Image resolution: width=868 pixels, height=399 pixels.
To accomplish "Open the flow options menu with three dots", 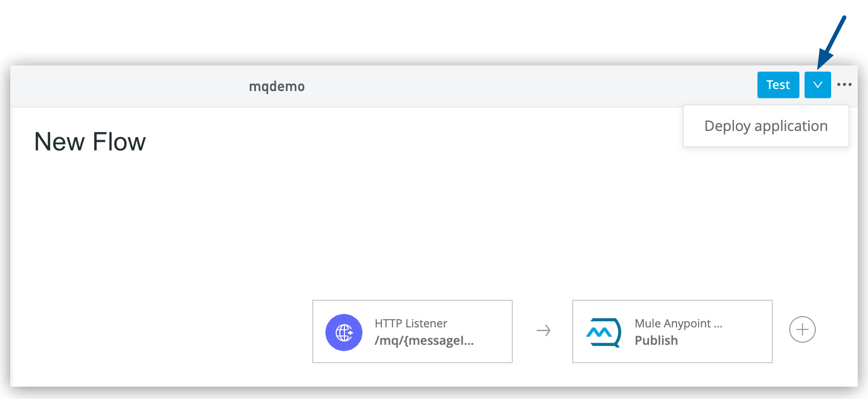I will (845, 84).
